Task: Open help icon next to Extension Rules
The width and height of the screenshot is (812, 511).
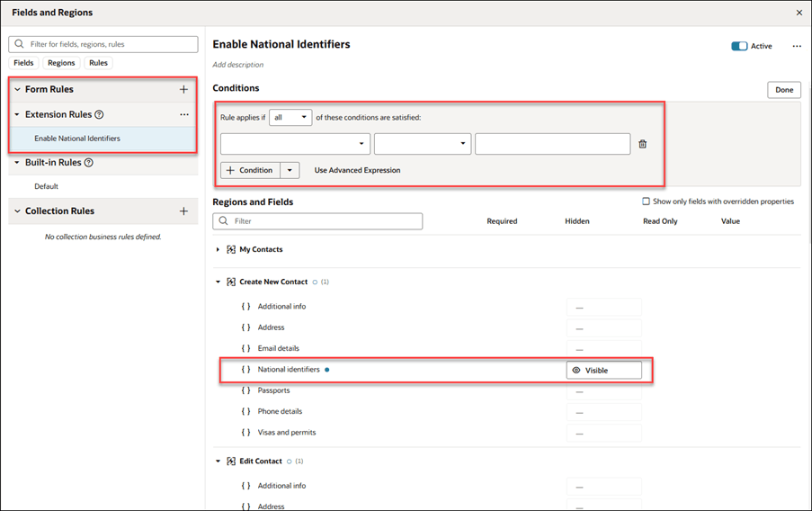Action: 99,114
